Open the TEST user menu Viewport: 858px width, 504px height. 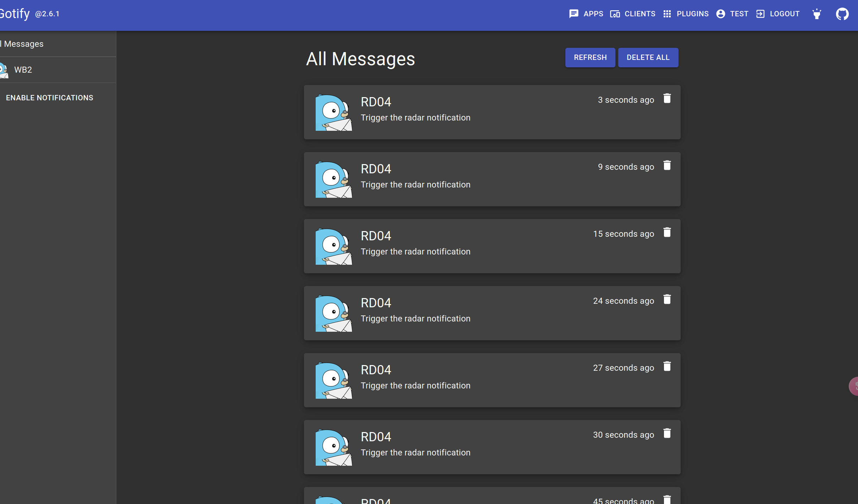[732, 14]
